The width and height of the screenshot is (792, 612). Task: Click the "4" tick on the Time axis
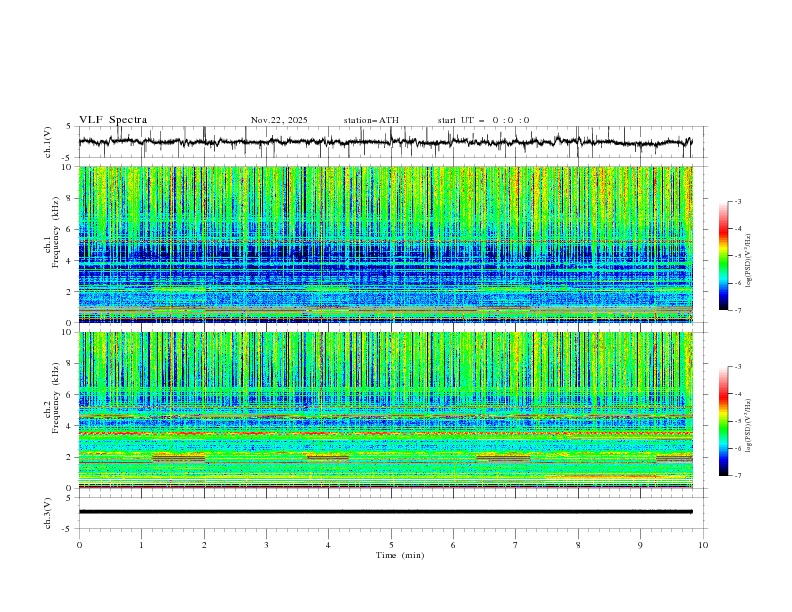click(328, 545)
